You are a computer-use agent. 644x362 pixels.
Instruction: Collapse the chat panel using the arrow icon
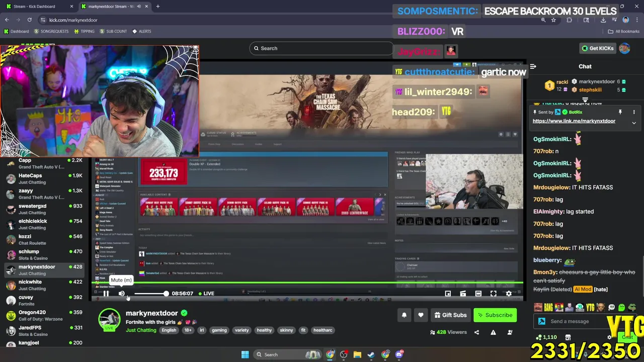(x=533, y=66)
